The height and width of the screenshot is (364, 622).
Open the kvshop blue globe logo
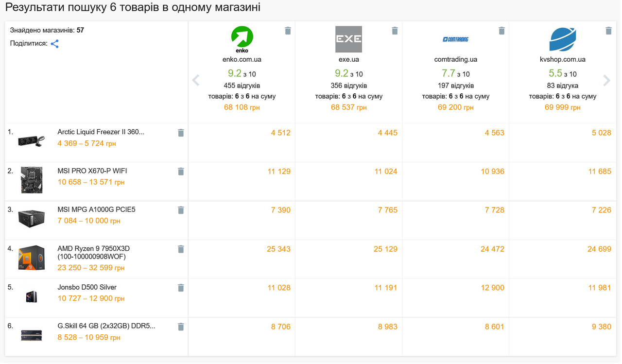point(563,39)
